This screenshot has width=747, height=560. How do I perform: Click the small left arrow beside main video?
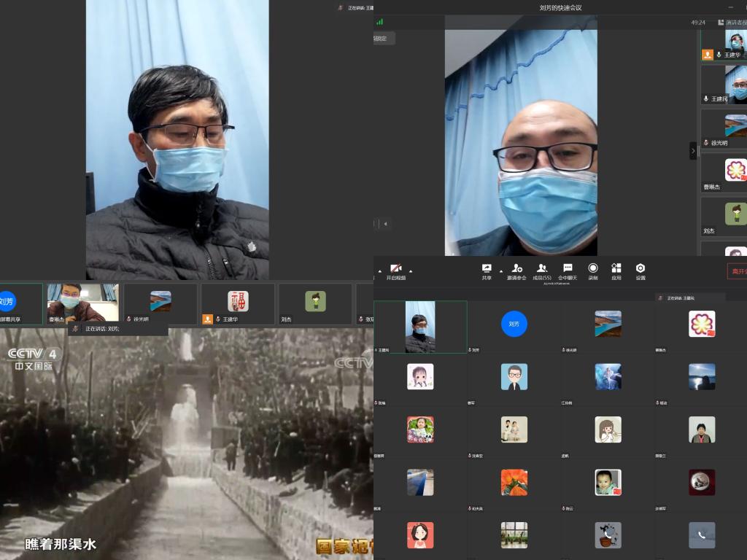pyautogui.click(x=385, y=224)
